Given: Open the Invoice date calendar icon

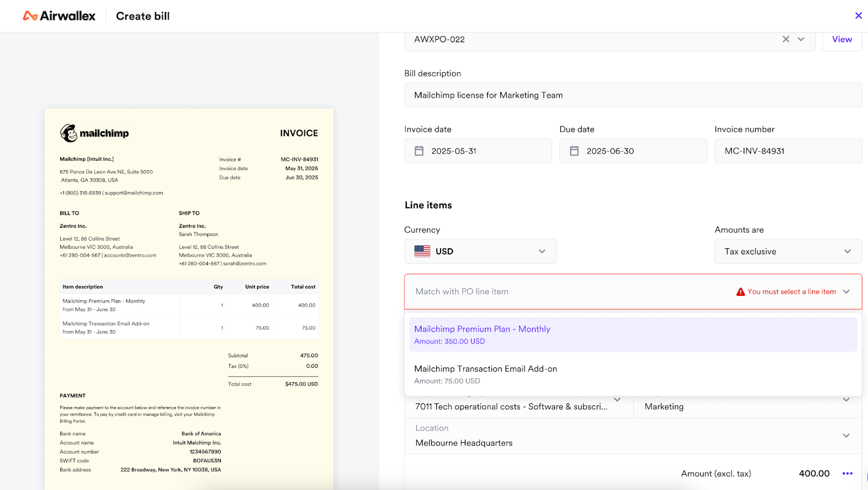Looking at the screenshot, I should [x=419, y=151].
